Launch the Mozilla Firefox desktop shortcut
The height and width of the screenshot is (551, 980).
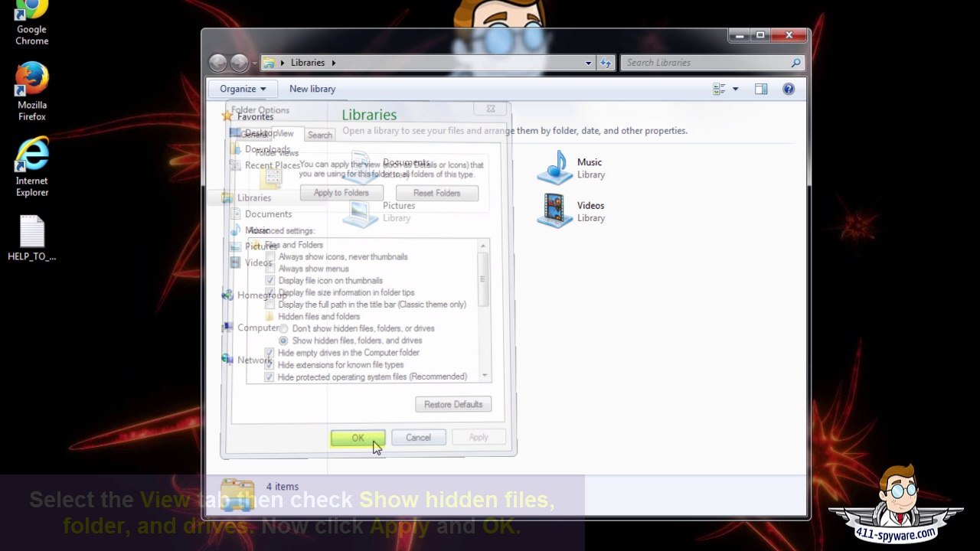(32, 92)
